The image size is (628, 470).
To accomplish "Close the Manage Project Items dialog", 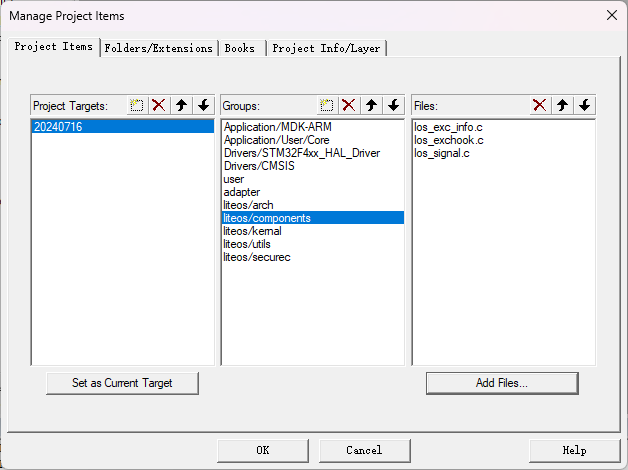I will coord(612,16).
